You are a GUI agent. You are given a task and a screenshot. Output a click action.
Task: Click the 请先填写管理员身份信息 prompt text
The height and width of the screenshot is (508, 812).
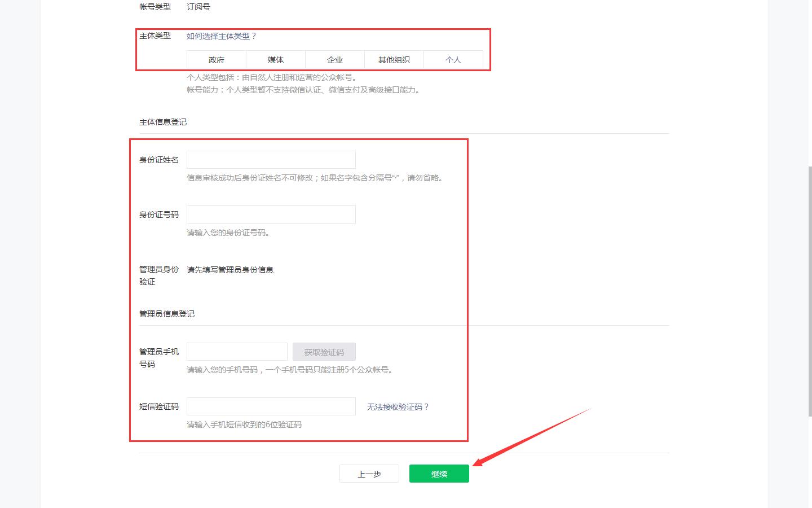pos(230,270)
